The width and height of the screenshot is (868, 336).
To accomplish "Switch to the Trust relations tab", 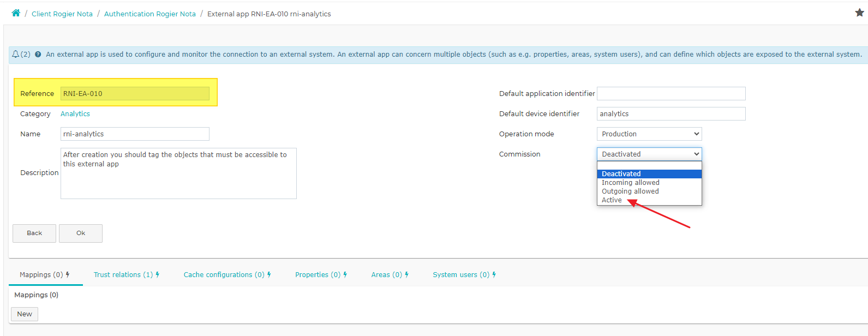I will coord(127,275).
